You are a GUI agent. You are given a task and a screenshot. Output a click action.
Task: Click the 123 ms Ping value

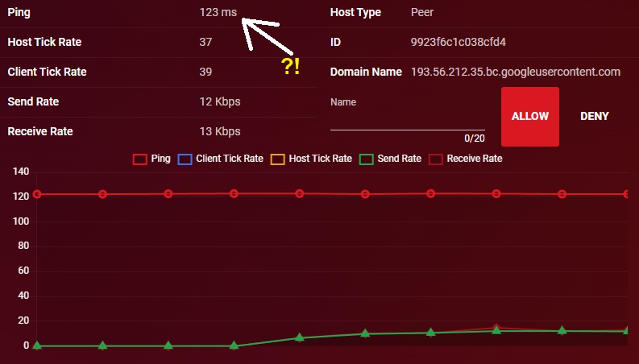click(218, 13)
